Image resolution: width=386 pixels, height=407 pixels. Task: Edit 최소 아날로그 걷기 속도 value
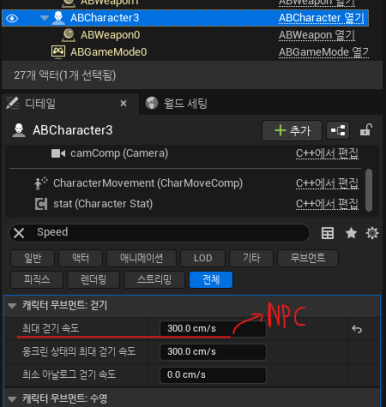point(213,375)
